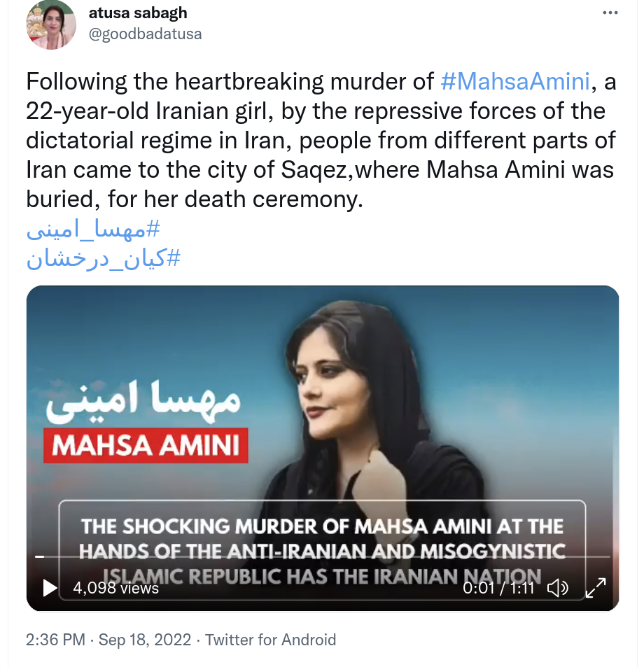Expand video to fullscreen
Viewport: 644px width, 667px height.
click(x=596, y=588)
